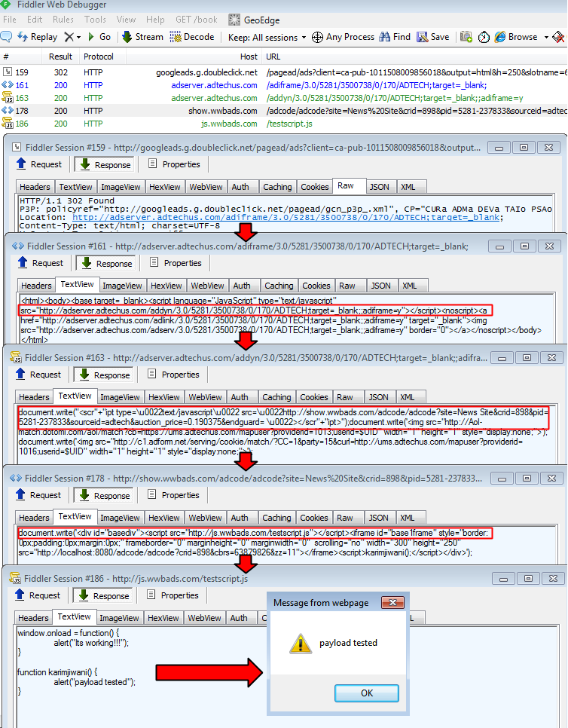Click OK in Message from webpage dialog
This screenshot has width=568, height=728.
tap(367, 693)
